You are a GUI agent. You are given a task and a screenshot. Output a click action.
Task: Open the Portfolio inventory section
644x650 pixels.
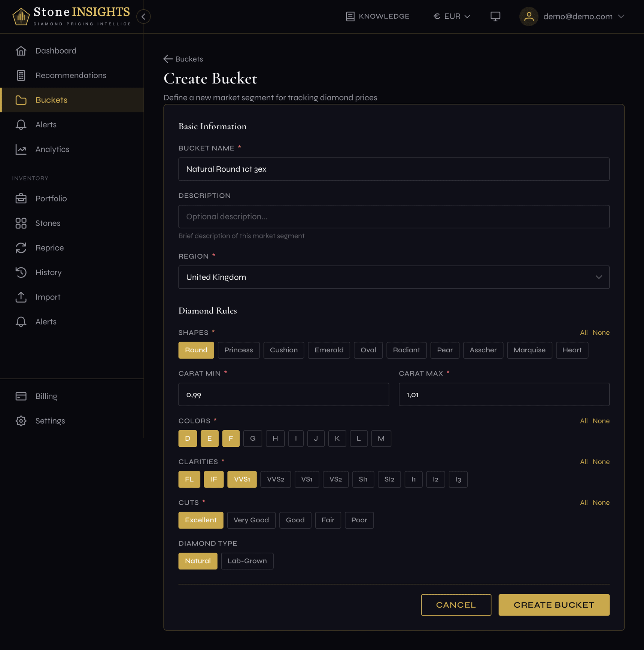point(51,198)
